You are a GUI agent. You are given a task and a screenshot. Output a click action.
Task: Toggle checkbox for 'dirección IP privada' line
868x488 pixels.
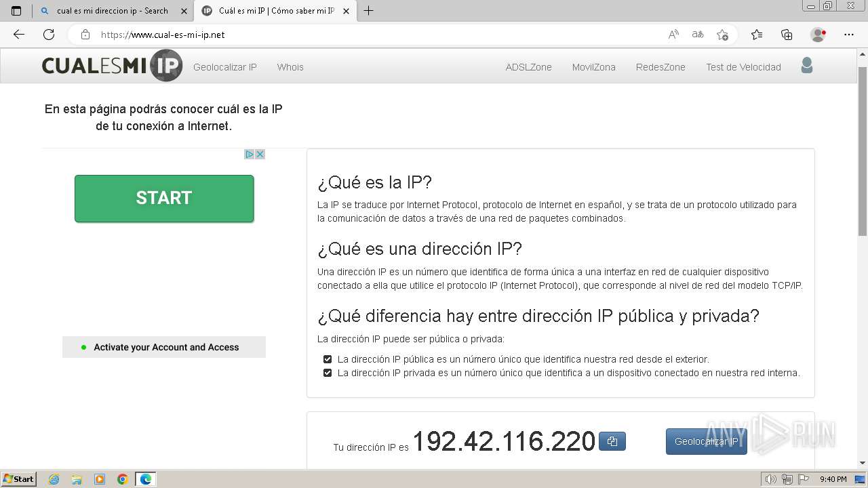(328, 373)
